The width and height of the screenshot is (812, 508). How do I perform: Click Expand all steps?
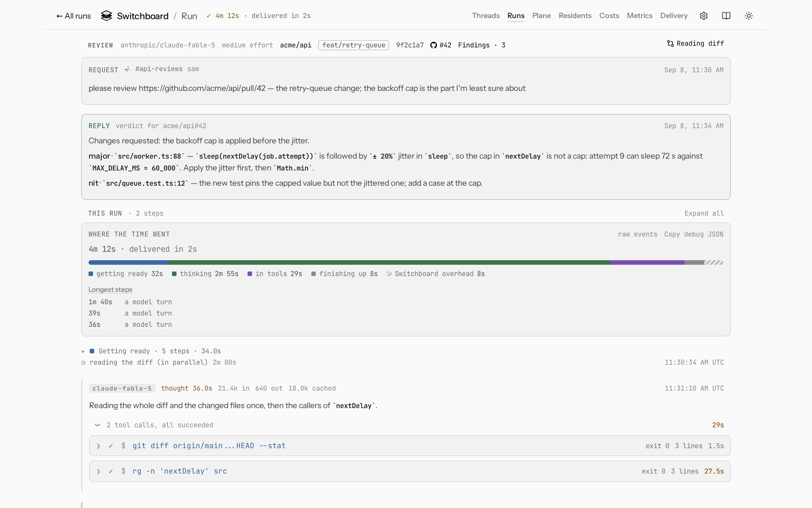[x=704, y=213]
